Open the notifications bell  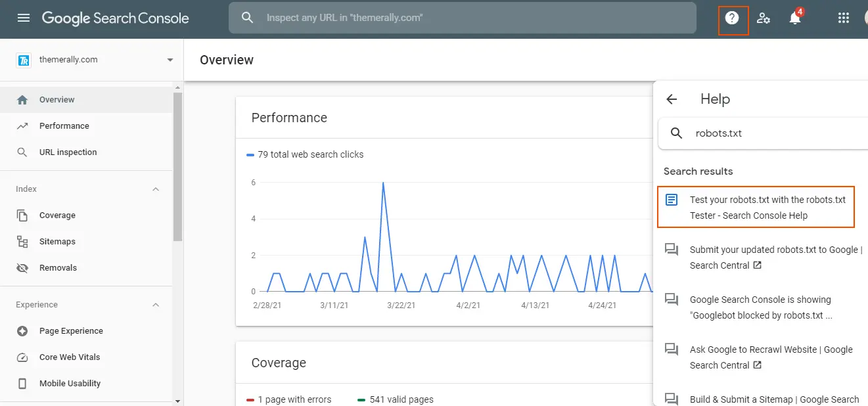(795, 18)
